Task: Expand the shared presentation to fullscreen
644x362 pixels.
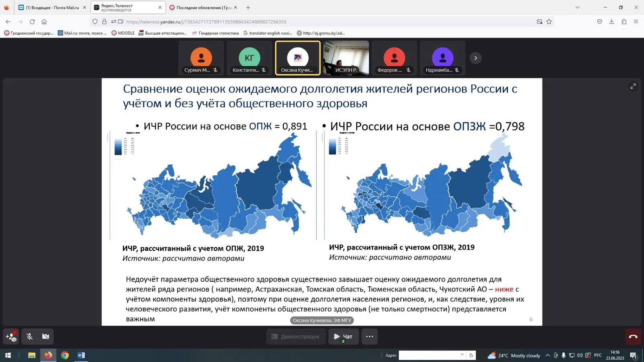Action: pos(633,86)
